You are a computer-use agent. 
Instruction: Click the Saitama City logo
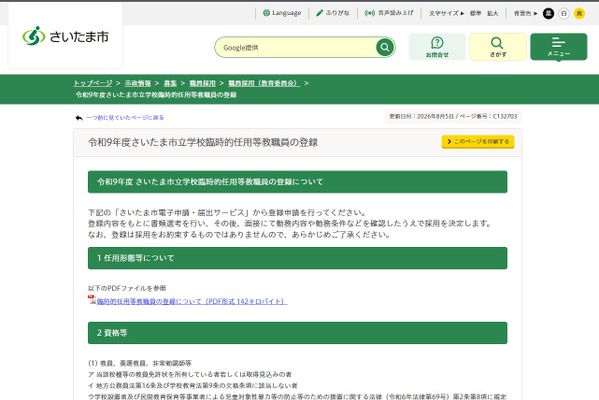point(65,36)
